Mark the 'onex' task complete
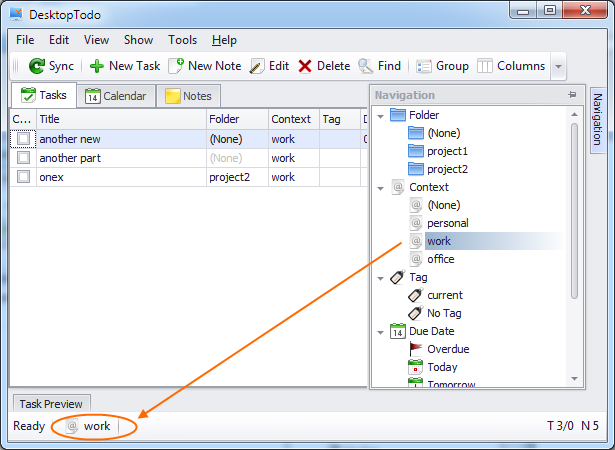Viewport: 615px width, 450px height. click(x=24, y=177)
